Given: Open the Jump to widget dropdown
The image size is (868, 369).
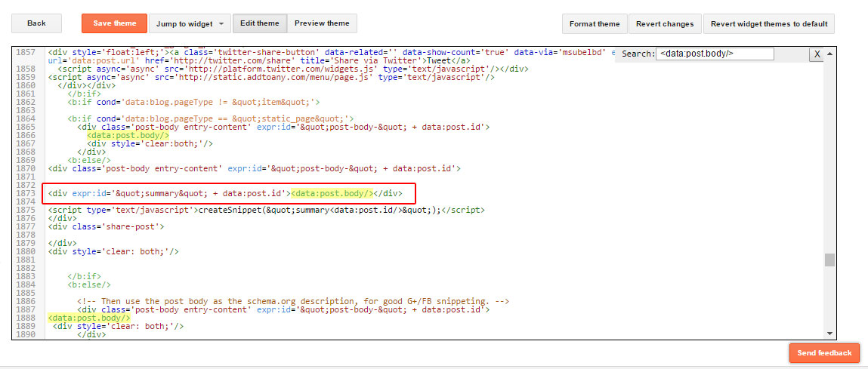Looking at the screenshot, I should 190,24.
